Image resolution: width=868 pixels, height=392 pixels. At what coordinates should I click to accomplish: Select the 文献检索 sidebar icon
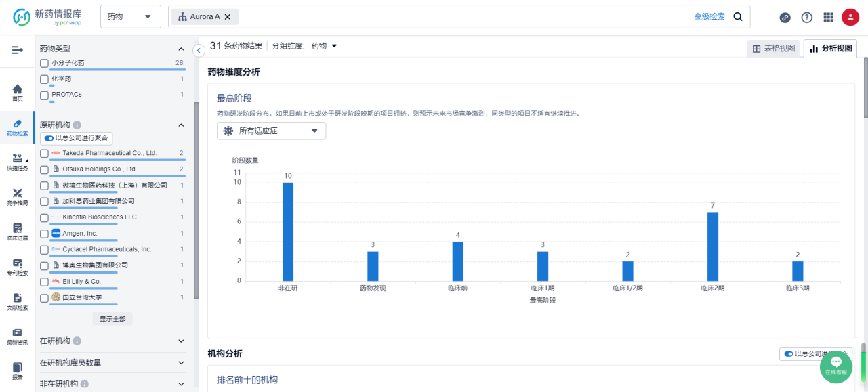16,301
